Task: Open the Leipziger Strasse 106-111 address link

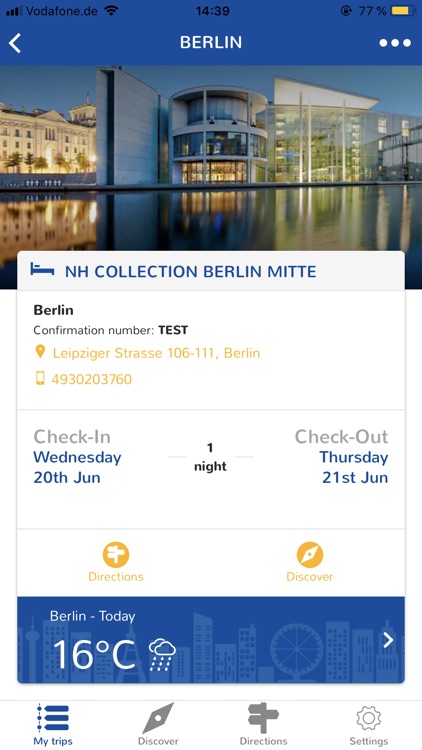Action: 156,353
